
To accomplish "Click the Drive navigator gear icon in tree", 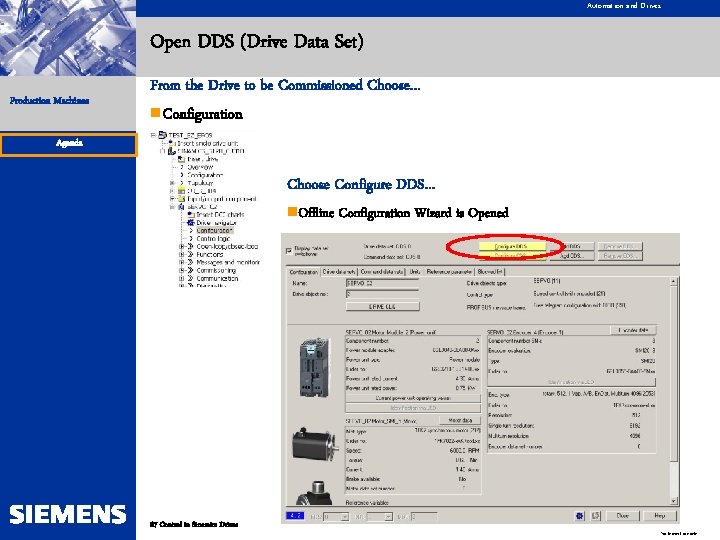I will coord(191,223).
